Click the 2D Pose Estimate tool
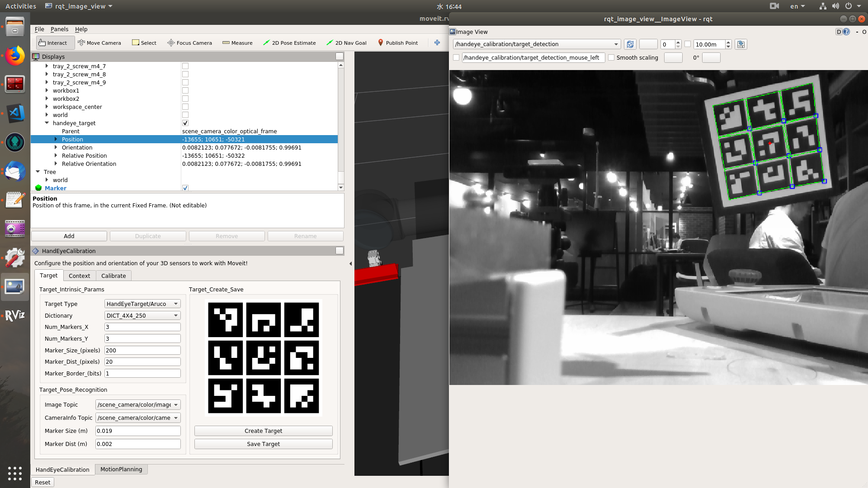 tap(289, 42)
